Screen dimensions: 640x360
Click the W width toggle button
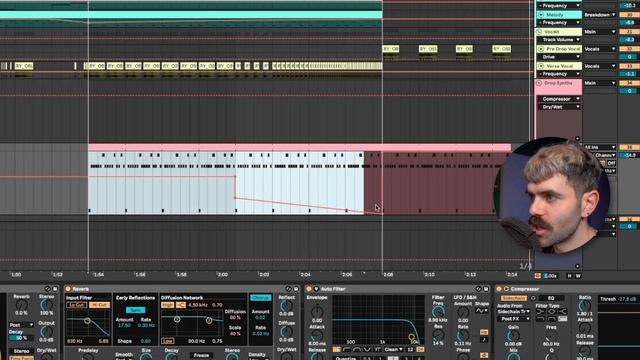pyautogui.click(x=578, y=276)
